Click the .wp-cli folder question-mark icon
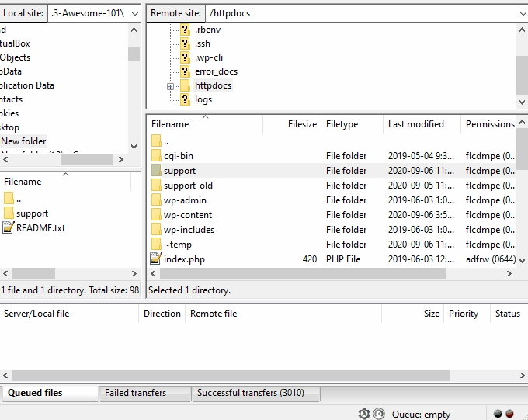 coord(185,57)
